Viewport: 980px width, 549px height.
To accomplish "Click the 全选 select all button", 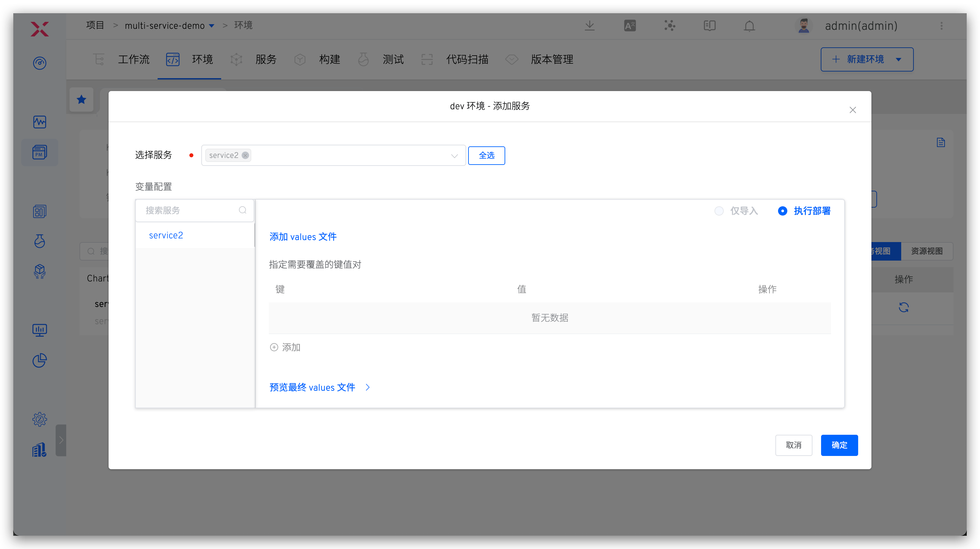I will pyautogui.click(x=486, y=155).
